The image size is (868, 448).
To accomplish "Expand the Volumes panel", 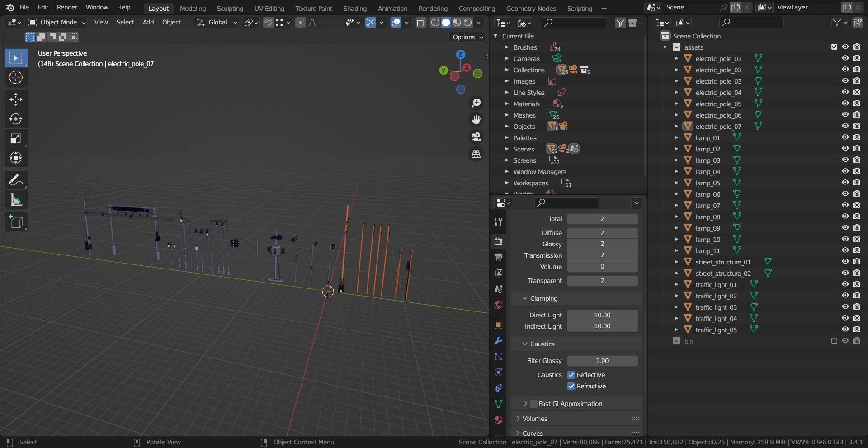I will point(518,419).
